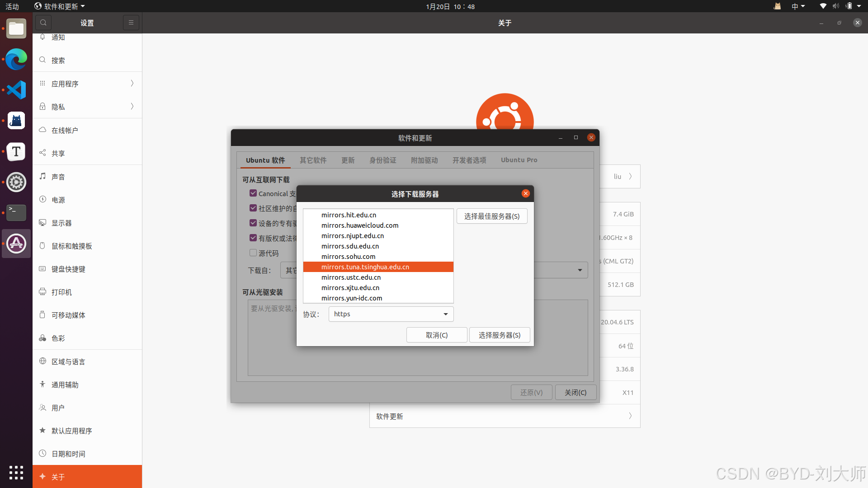The height and width of the screenshot is (488, 868).
Task: Enable the source code (源代码) checkbox
Action: coord(253,253)
